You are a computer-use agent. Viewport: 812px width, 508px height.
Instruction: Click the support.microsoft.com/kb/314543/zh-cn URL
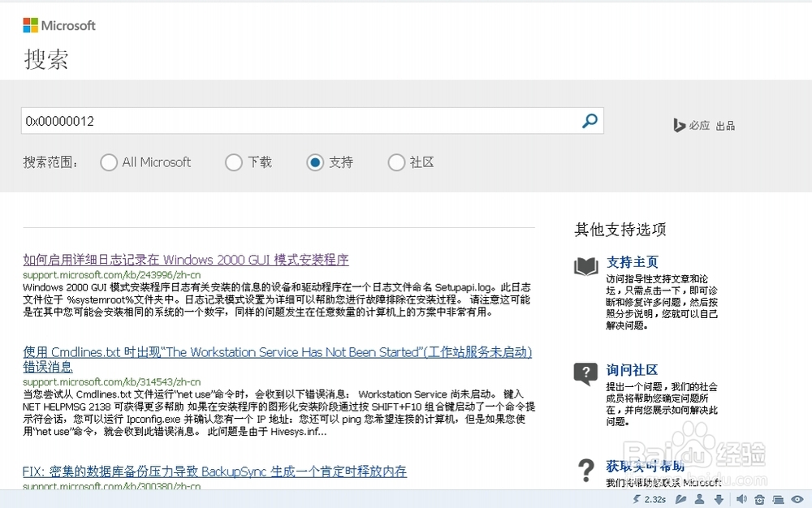click(x=112, y=381)
